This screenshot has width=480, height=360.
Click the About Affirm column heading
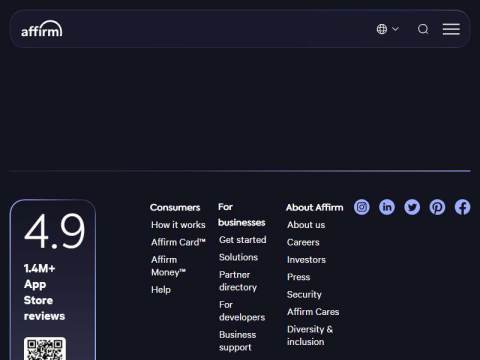point(315,207)
